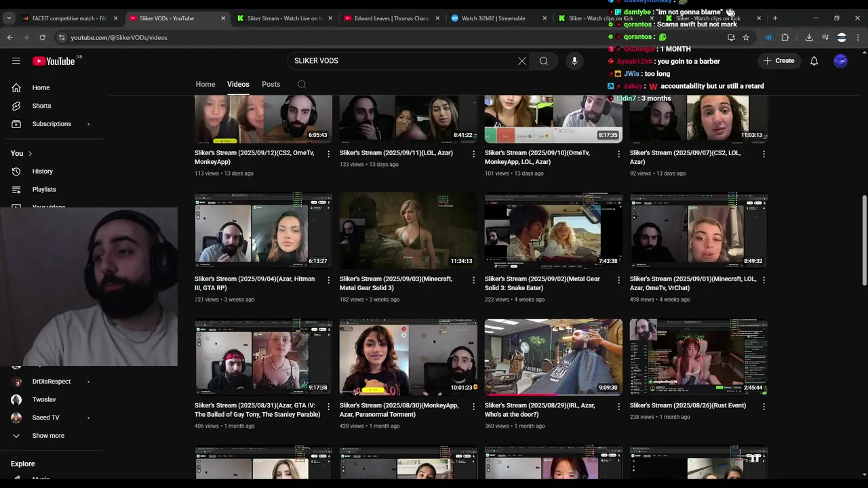868x488 pixels.
Task: Switch to the channel Posts tab
Action: (271, 85)
